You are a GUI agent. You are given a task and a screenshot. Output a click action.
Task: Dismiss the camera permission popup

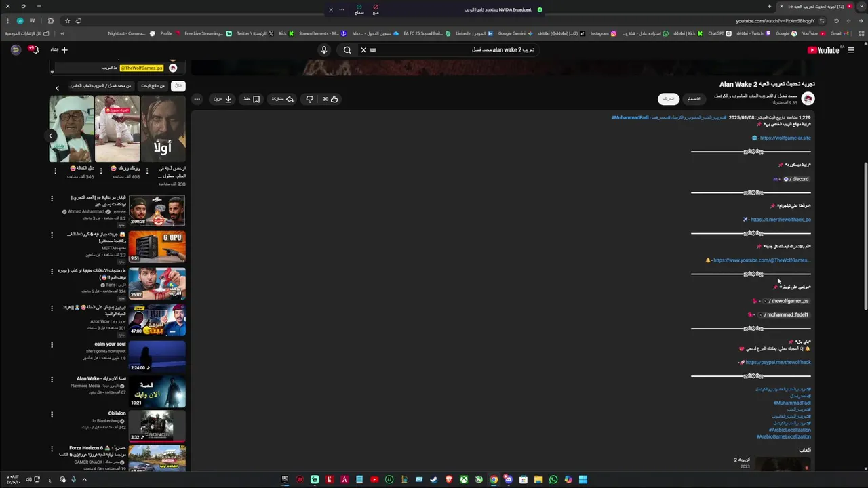tap(331, 9)
